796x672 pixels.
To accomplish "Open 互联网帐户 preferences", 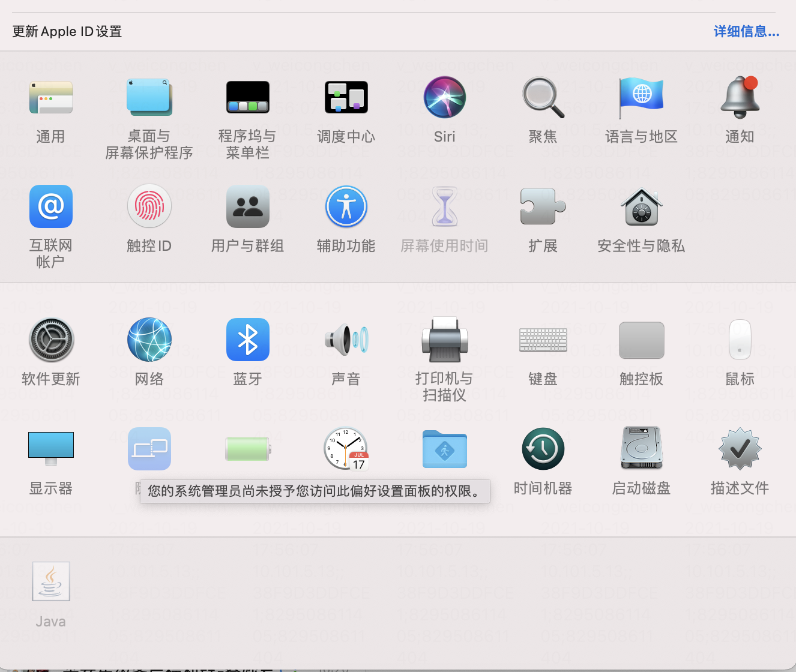I will click(51, 207).
